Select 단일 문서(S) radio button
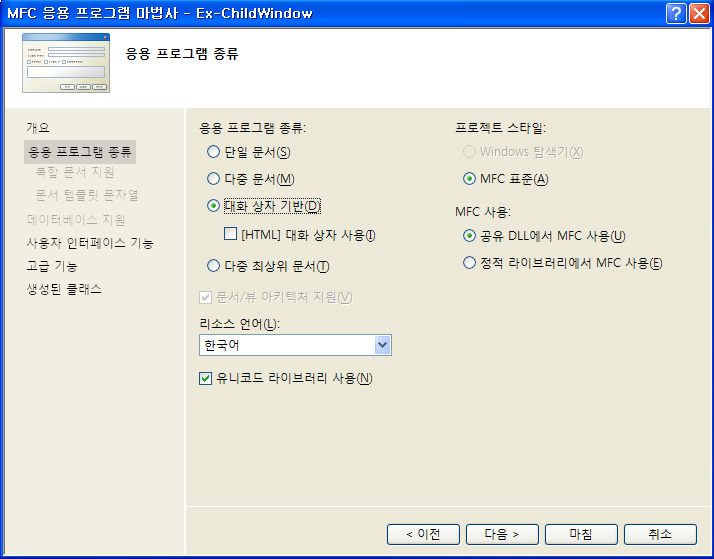Viewport: 714px width, 559px height. click(x=213, y=152)
